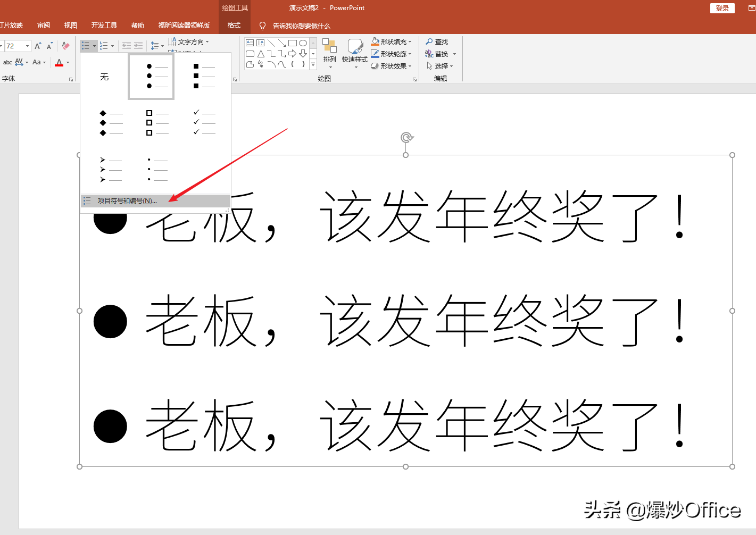The width and height of the screenshot is (756, 535).
Task: Select the right brace shape
Action: [303, 64]
